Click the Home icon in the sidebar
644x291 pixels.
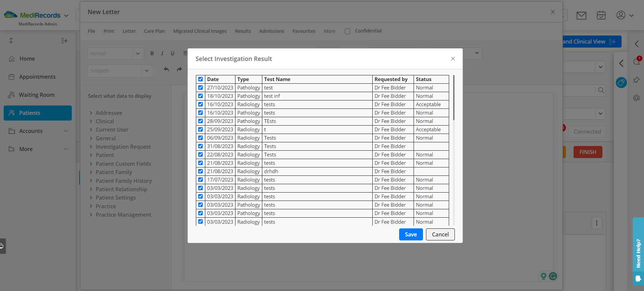click(12, 59)
